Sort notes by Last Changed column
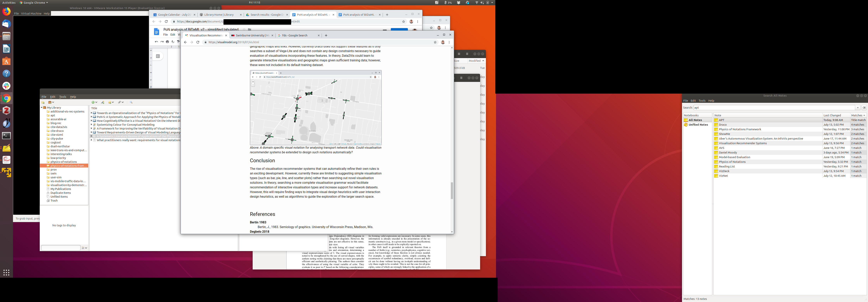 [832, 116]
